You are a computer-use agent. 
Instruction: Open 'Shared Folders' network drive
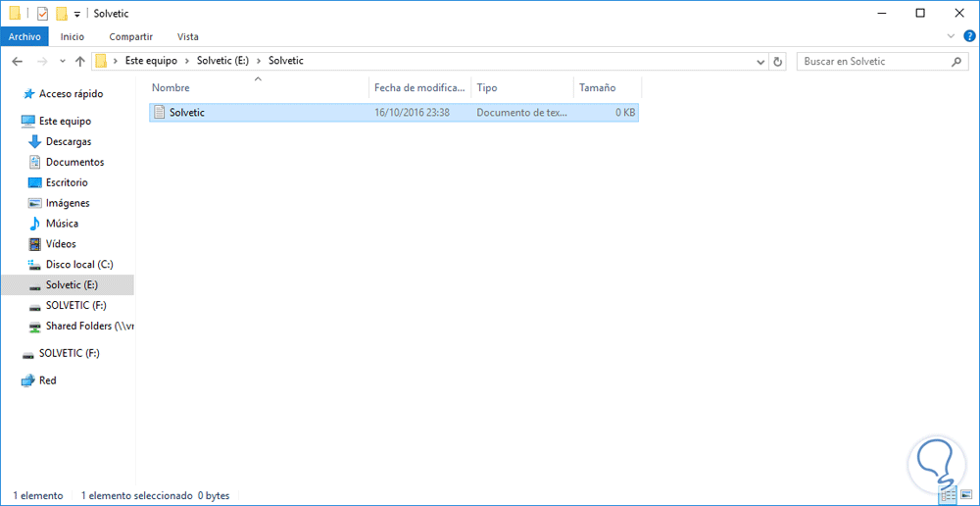point(89,327)
